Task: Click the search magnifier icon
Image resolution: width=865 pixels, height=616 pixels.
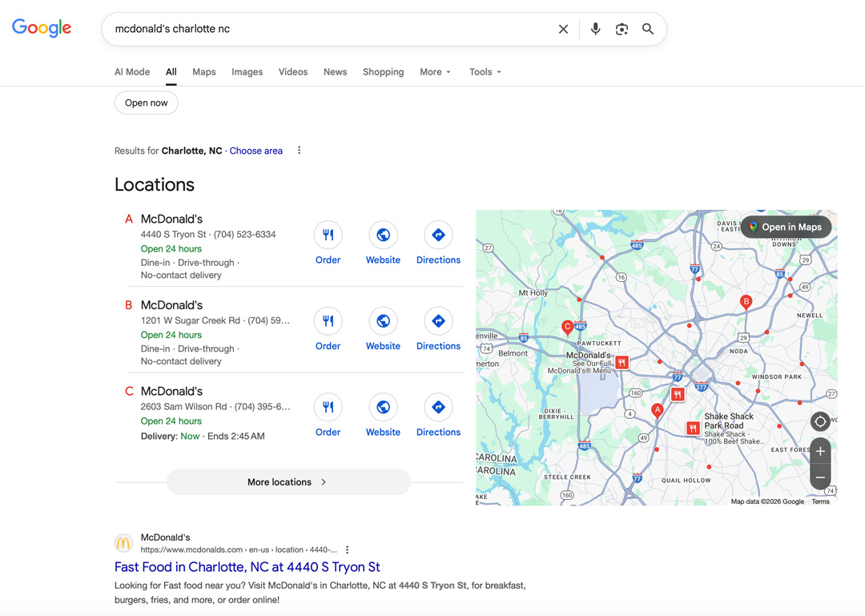Action: (648, 28)
